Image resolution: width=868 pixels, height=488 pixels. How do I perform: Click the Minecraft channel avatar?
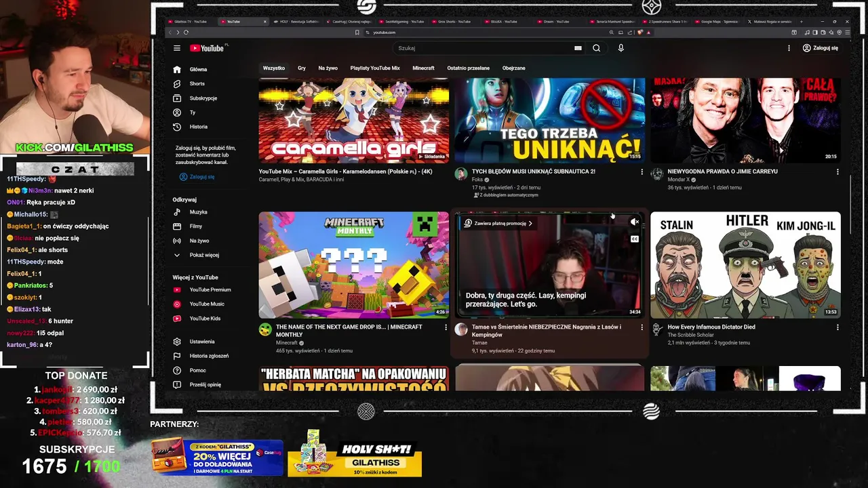pyautogui.click(x=265, y=329)
